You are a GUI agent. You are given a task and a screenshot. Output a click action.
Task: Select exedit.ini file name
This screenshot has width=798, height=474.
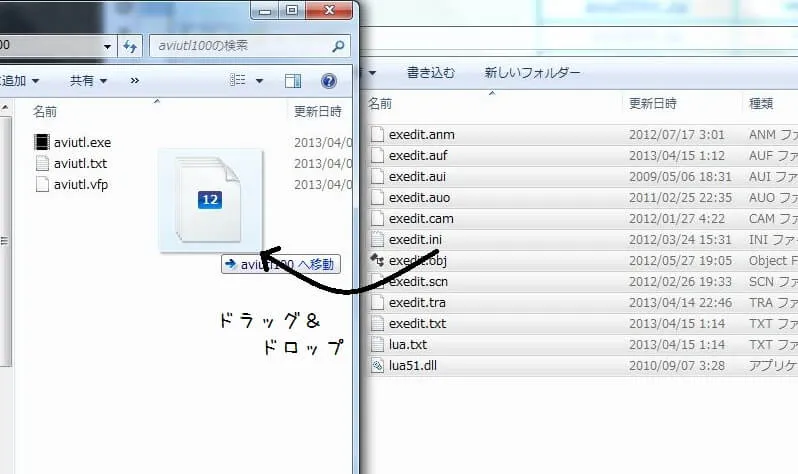pyautogui.click(x=415, y=239)
